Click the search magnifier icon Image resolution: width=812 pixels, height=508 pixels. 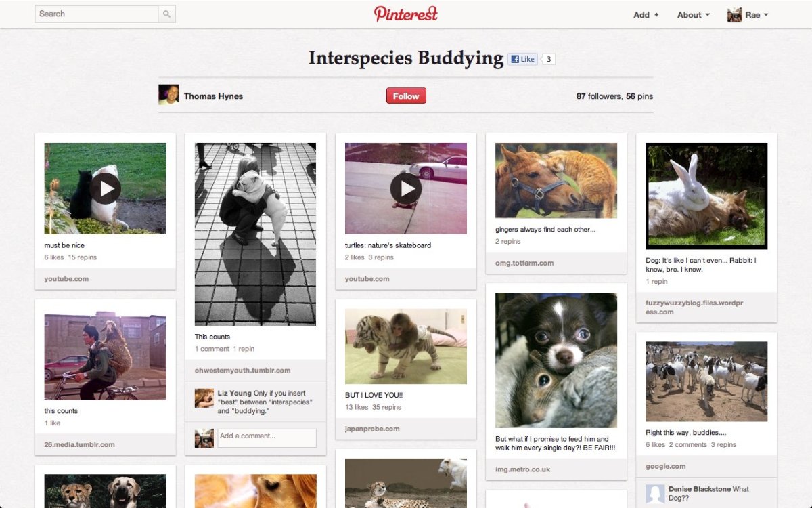pyautogui.click(x=166, y=14)
